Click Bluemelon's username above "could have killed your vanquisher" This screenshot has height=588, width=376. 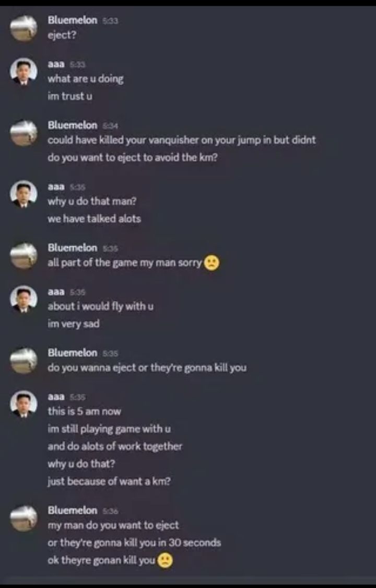pos(72,125)
